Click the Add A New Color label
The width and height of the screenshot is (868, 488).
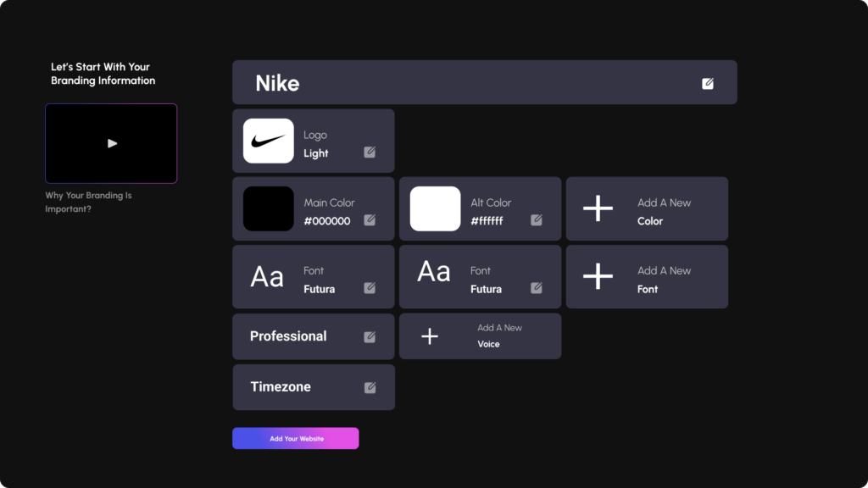(664, 212)
